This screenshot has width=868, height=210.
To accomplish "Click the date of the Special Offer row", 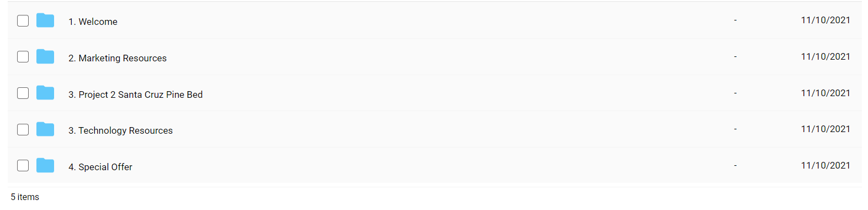I will (826, 165).
